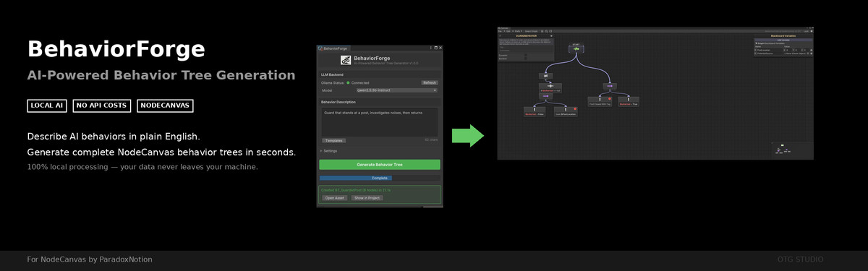Image resolution: width=868 pixels, height=271 pixels.
Task: Click the Show in Project button
Action: point(367,197)
